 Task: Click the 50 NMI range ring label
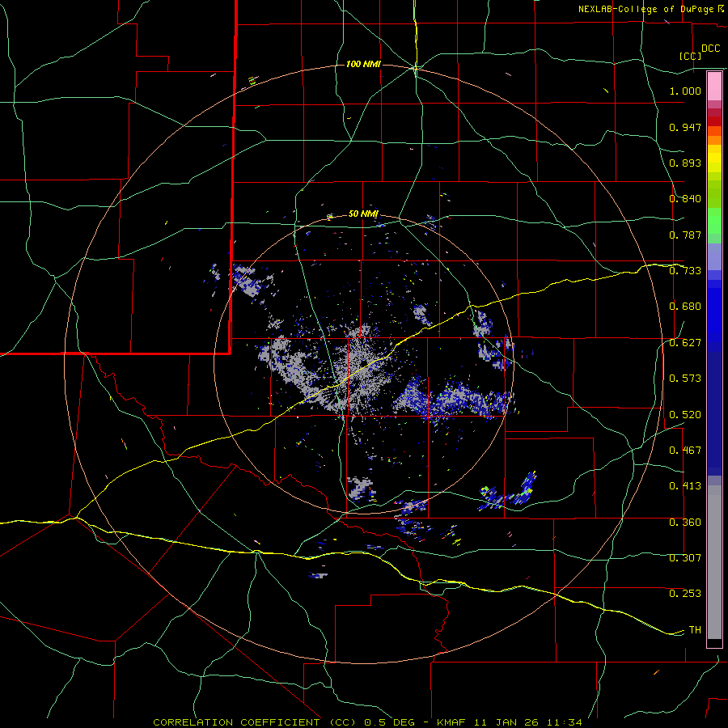[x=363, y=214]
